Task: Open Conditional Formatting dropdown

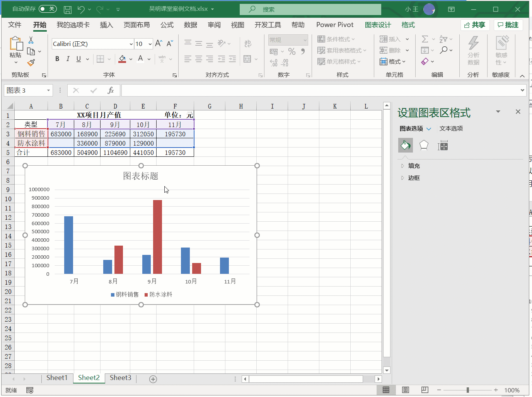Action: tap(336, 39)
